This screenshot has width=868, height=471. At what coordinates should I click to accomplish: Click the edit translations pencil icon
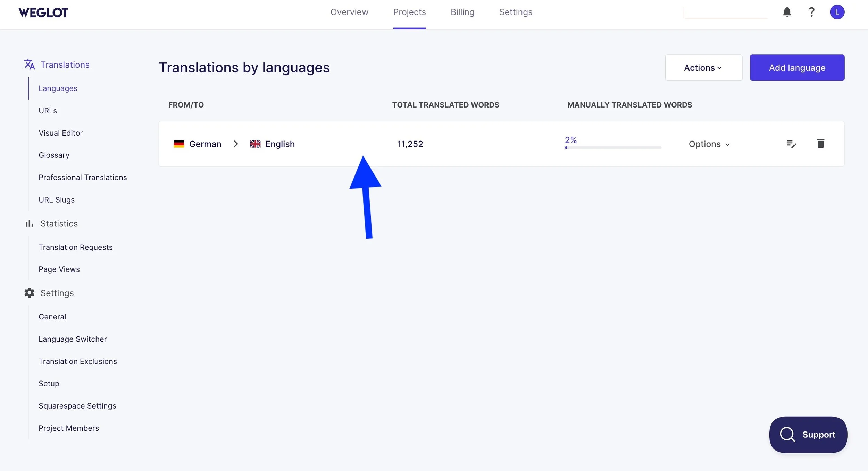[x=791, y=144]
